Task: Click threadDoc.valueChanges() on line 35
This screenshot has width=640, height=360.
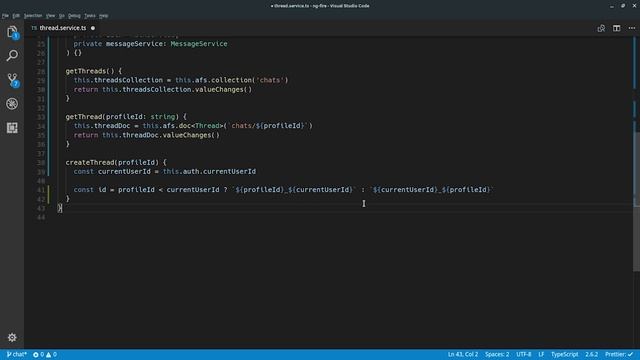Action: (171, 135)
